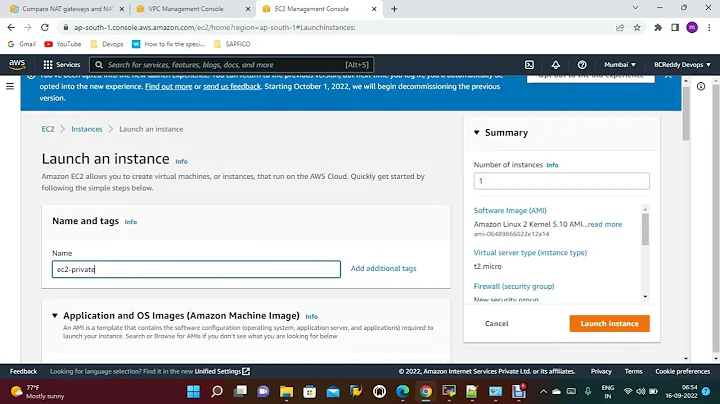Switch to VPC Management Console tab
720x404 pixels.
[193, 9]
